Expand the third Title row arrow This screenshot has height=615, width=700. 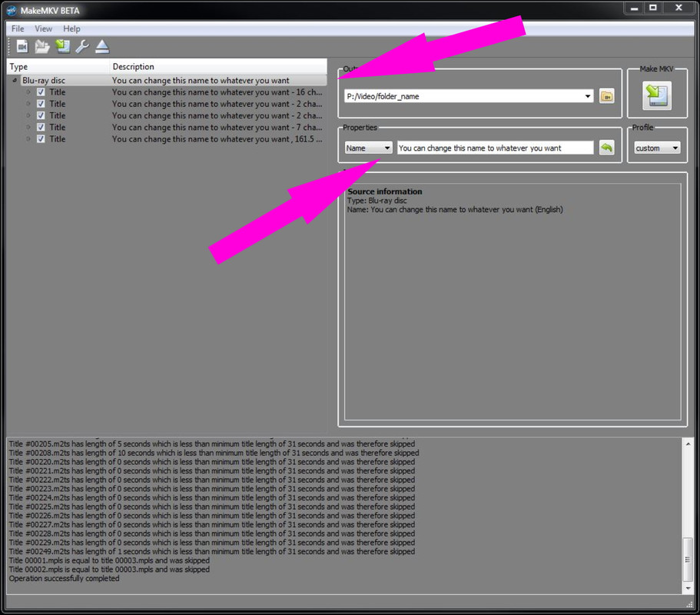tap(28, 115)
